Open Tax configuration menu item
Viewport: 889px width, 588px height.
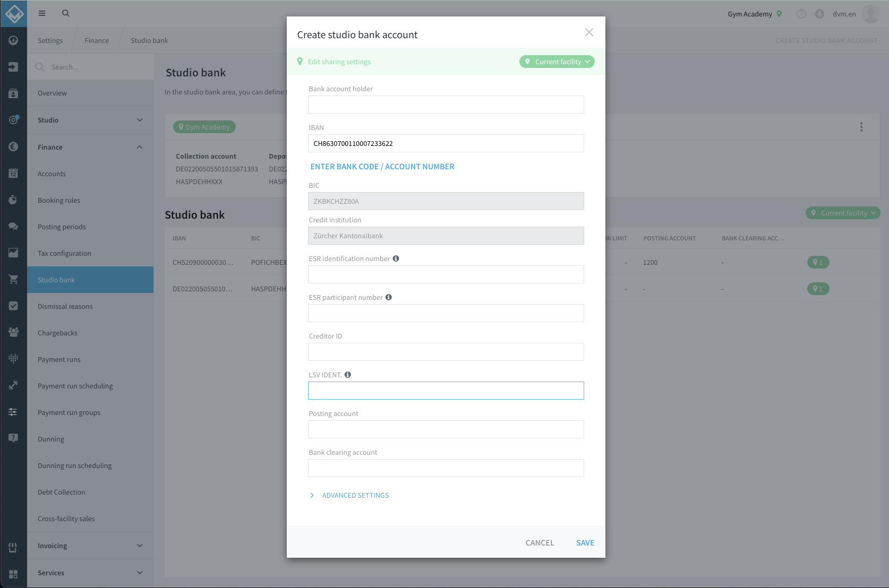point(90,253)
